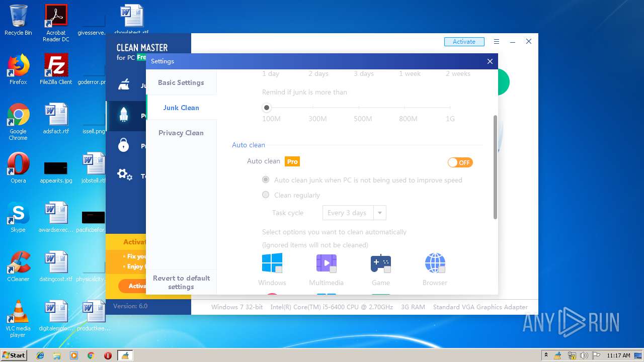Viewport: 644px width, 362px height.
Task: Open the Action Center flag icon
Action: pos(597,355)
